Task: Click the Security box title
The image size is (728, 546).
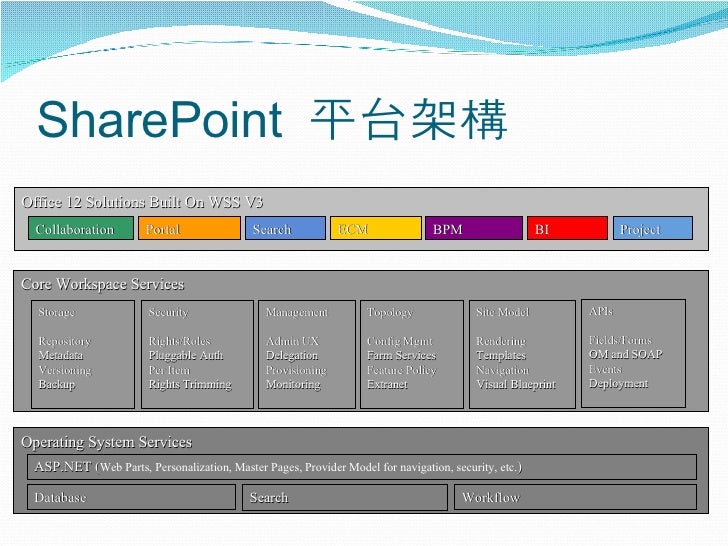Action: click(168, 312)
